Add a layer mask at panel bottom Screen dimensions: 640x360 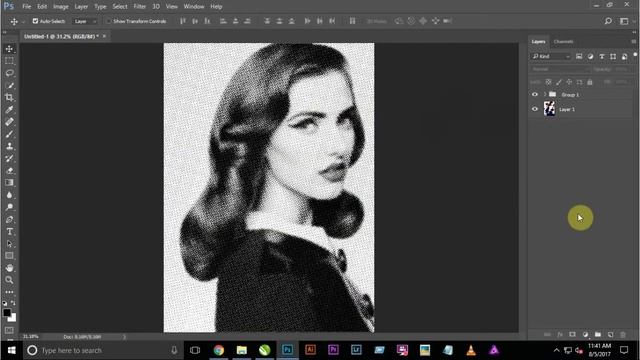[x=573, y=334]
